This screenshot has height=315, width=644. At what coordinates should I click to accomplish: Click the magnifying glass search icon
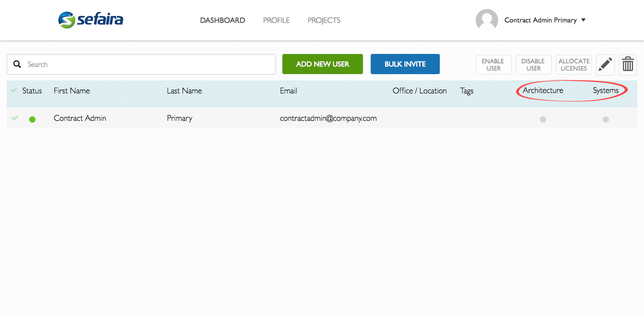point(17,64)
